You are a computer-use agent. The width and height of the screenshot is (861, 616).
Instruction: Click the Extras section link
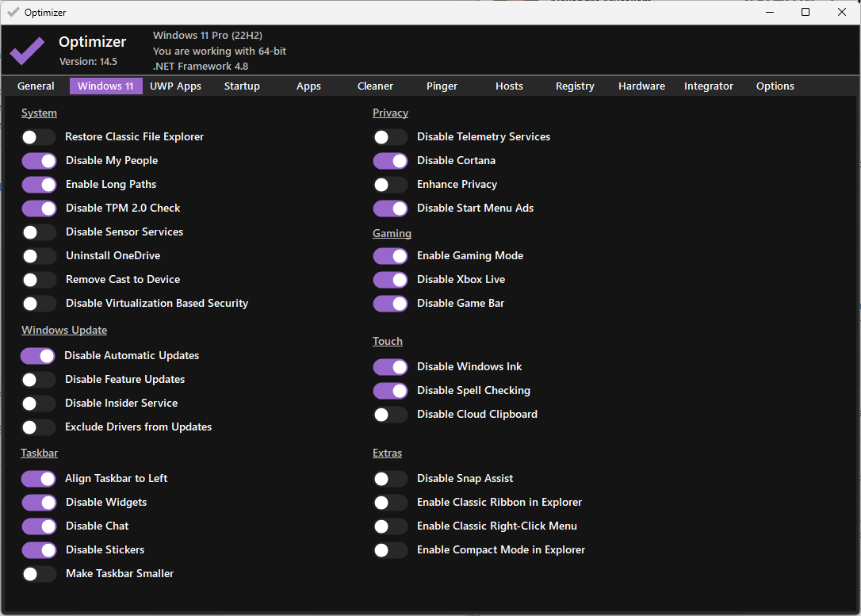click(387, 453)
